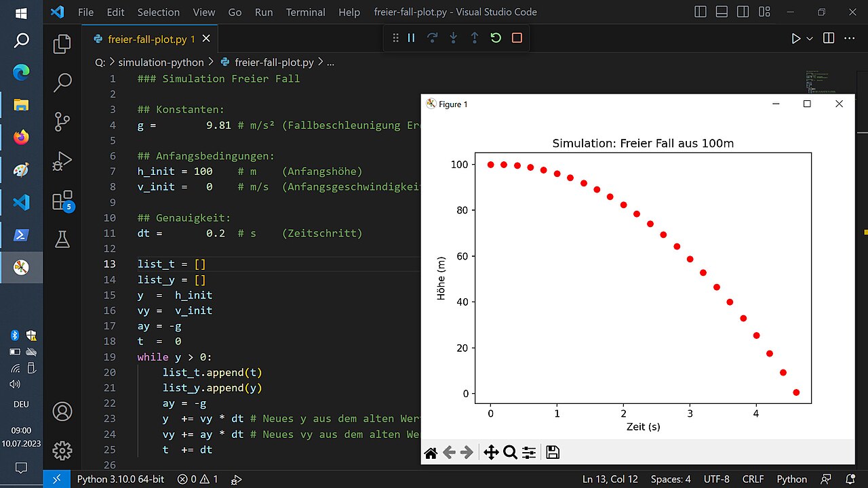Pause the debug session

[x=411, y=39]
